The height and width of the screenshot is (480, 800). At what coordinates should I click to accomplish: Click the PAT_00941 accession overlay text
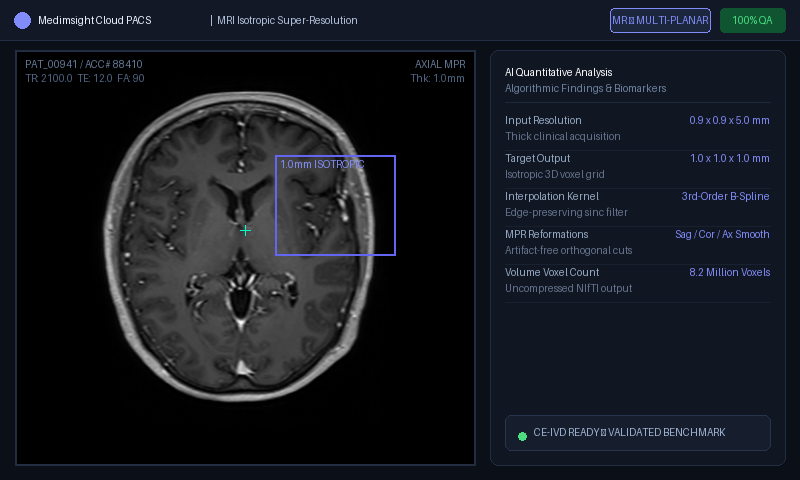(x=84, y=64)
